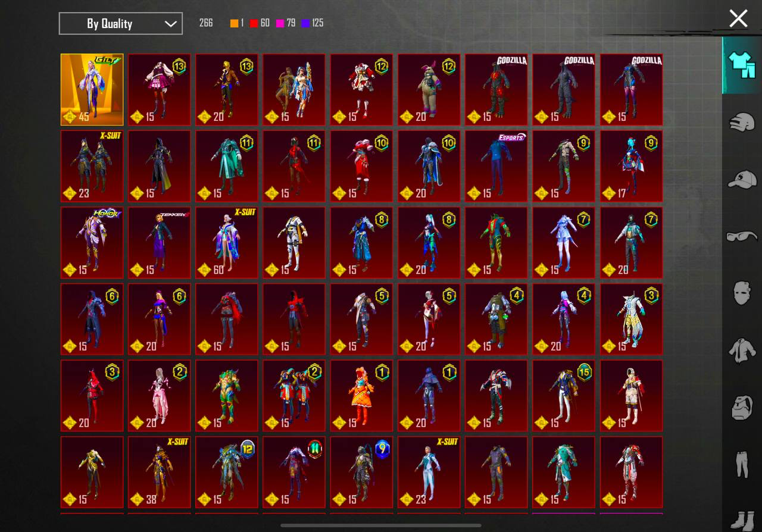Select the face mask category icon
This screenshot has width=762, height=532.
pos(741,293)
